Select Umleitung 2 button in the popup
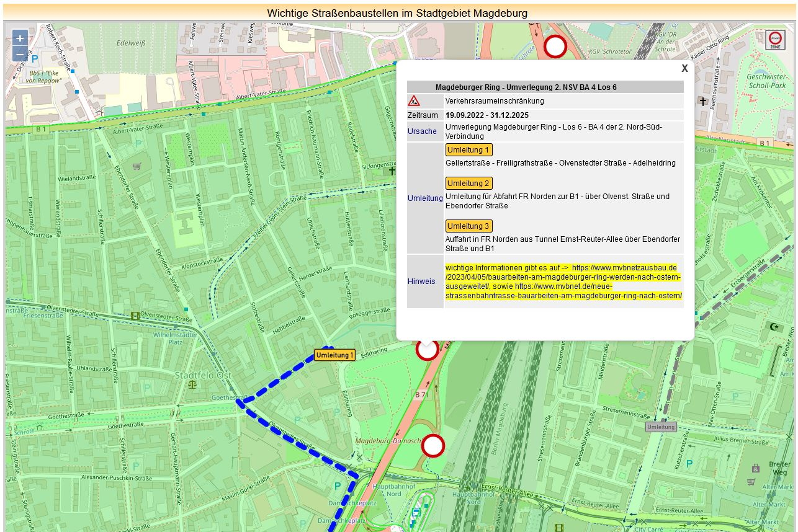Viewport: 798px width, 532px height. click(x=468, y=184)
